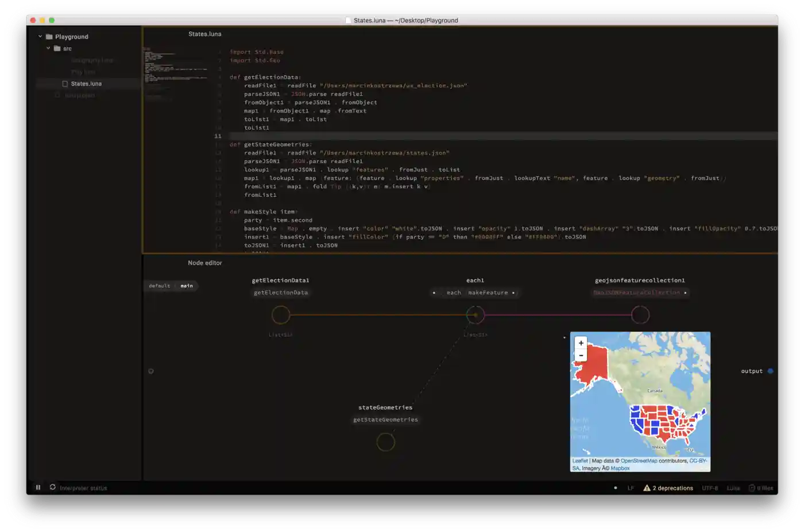Screen dimensions: 804x532
Task: Pause the interpreter from the status bar
Action: [38, 487]
